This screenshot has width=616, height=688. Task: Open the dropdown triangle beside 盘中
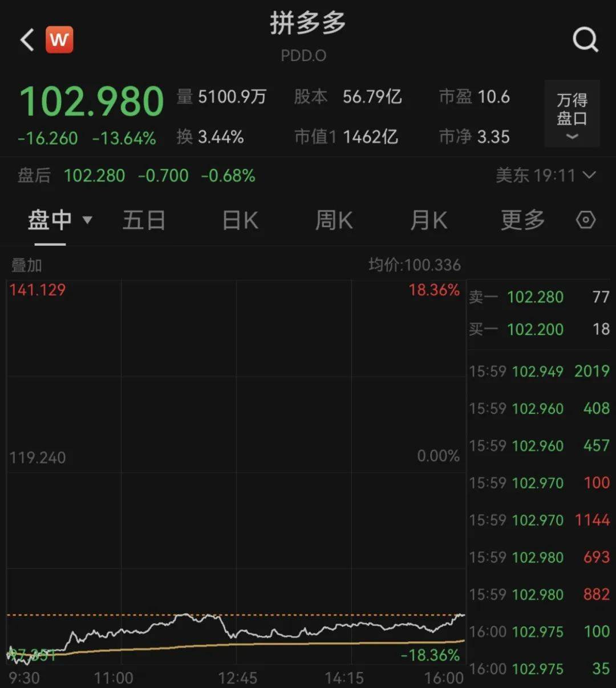(87, 220)
